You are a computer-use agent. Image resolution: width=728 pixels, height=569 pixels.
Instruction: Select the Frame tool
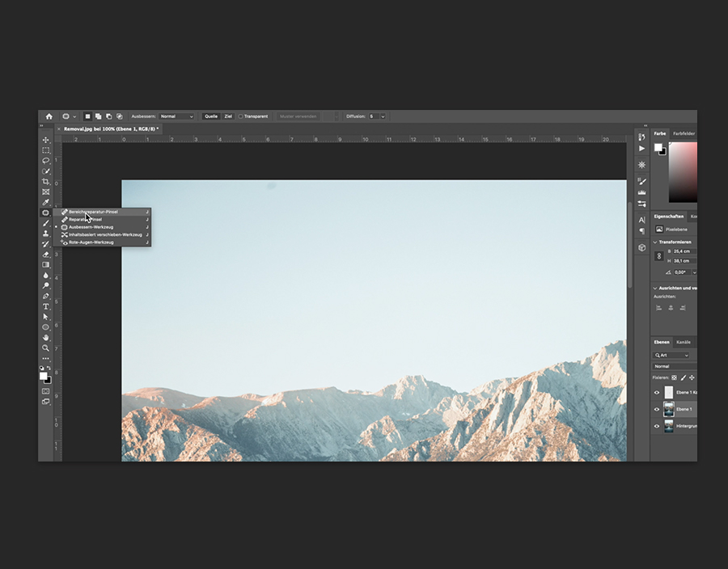click(45, 192)
